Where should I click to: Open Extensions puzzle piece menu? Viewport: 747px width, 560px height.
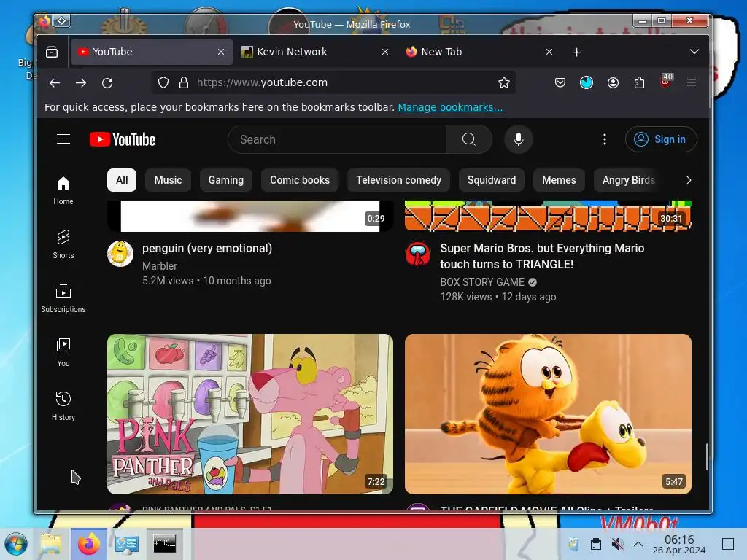639,83
